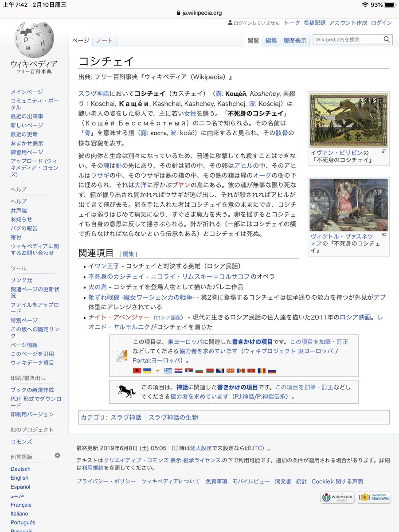Click the アカウント作成 link

[348, 23]
